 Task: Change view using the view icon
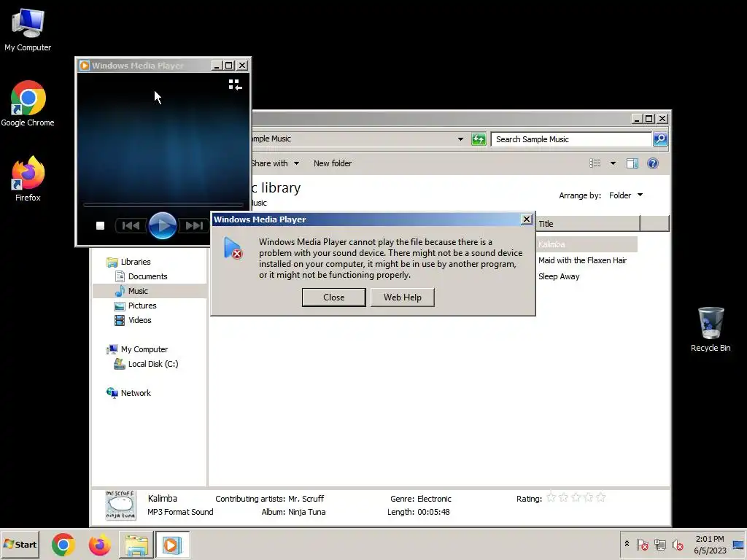point(595,163)
